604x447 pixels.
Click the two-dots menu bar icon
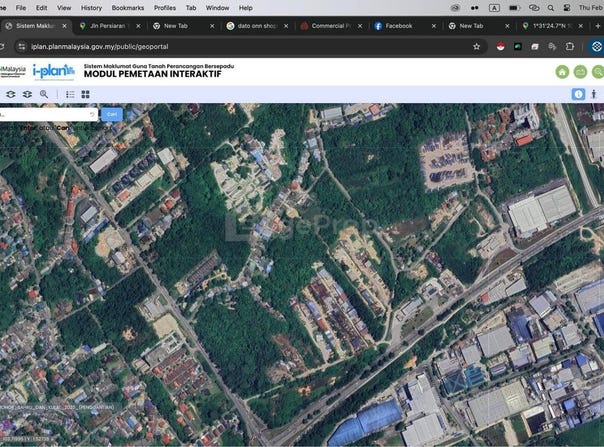[475, 8]
